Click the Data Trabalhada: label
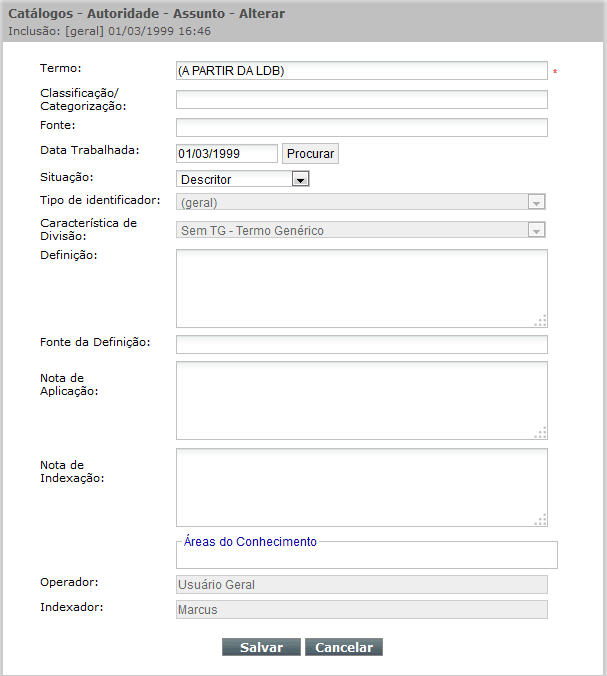This screenshot has height=676, width=607. 90,150
